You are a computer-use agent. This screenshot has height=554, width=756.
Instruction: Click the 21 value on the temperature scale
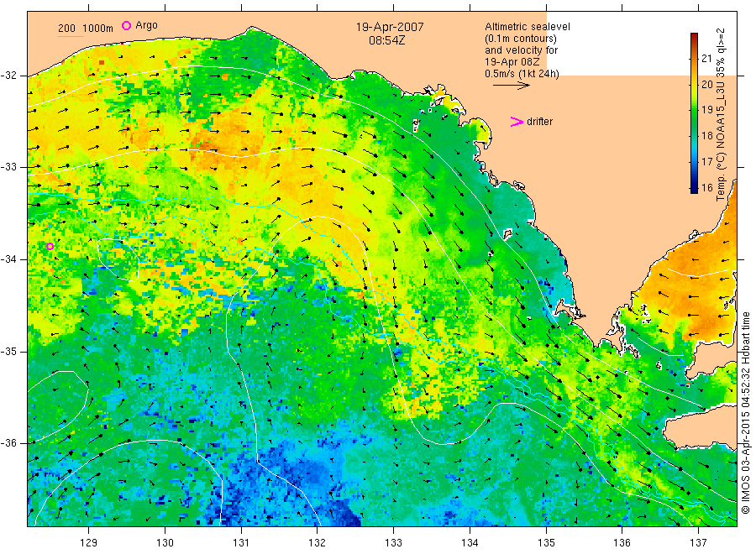(x=706, y=58)
